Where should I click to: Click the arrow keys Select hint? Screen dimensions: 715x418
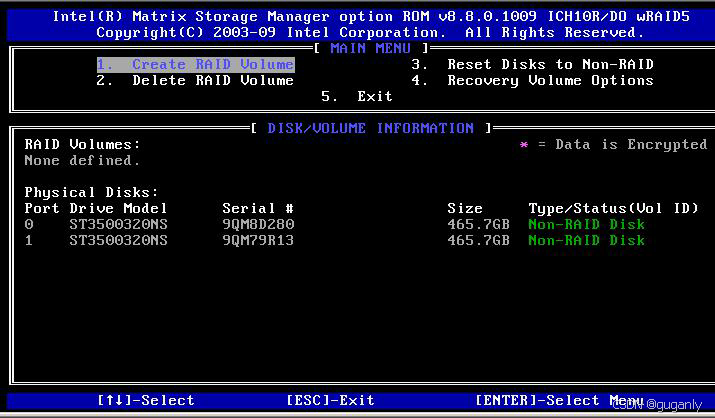point(146,401)
